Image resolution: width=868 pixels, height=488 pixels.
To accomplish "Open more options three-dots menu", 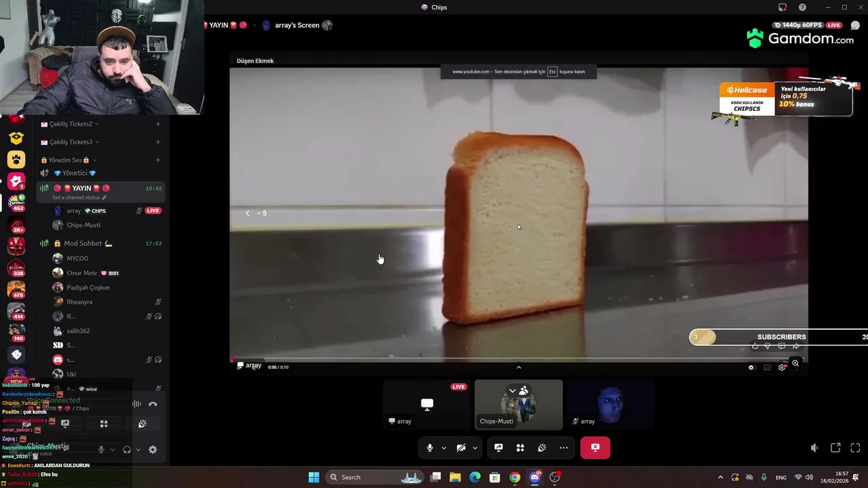I will pos(564,448).
